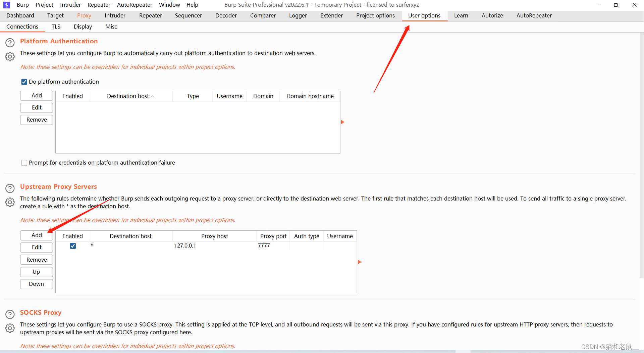Select the * destination host cell
This screenshot has height=353, width=644.
pos(131,246)
